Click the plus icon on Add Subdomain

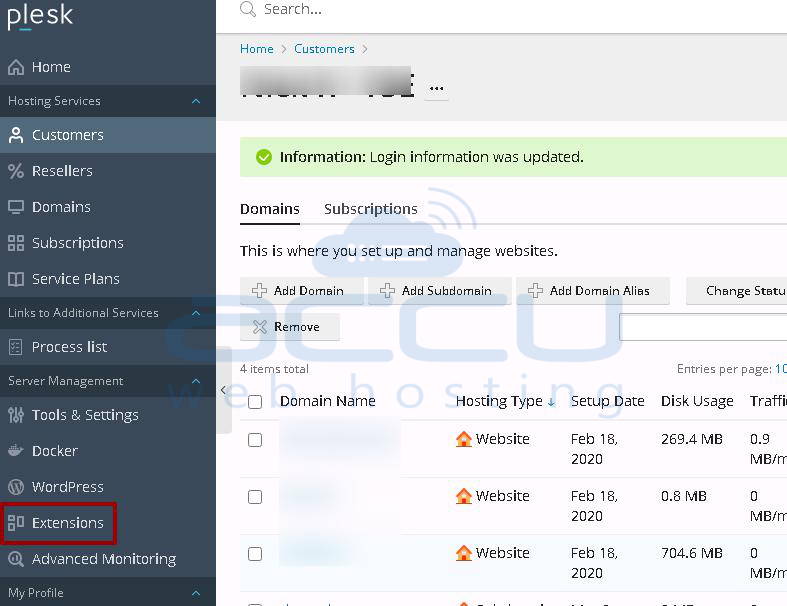coord(387,290)
